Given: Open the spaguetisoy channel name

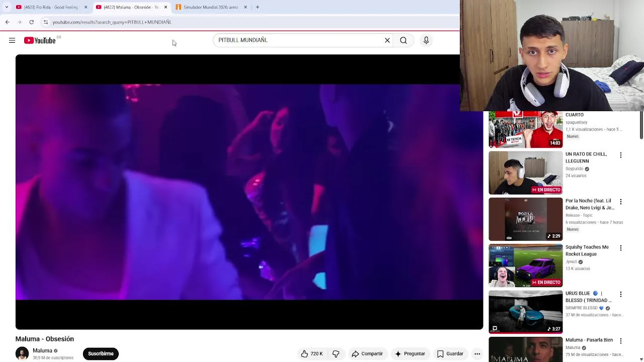Looking at the screenshot, I should [x=577, y=122].
